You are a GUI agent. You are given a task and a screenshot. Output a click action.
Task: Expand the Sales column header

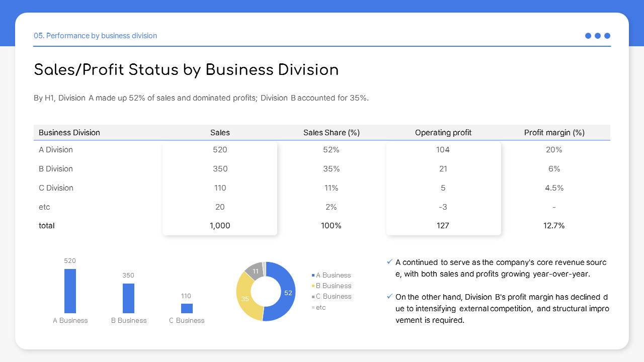220,132
